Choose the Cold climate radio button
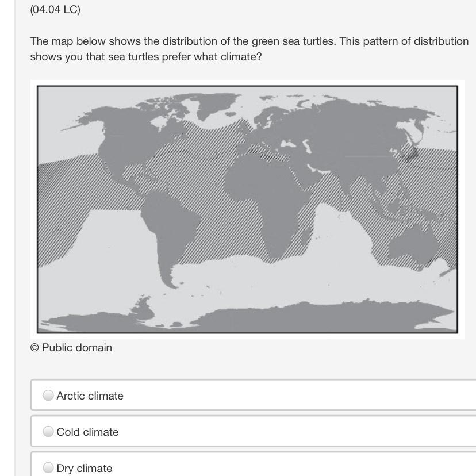Image resolution: width=476 pixels, height=476 pixels. [x=48, y=431]
